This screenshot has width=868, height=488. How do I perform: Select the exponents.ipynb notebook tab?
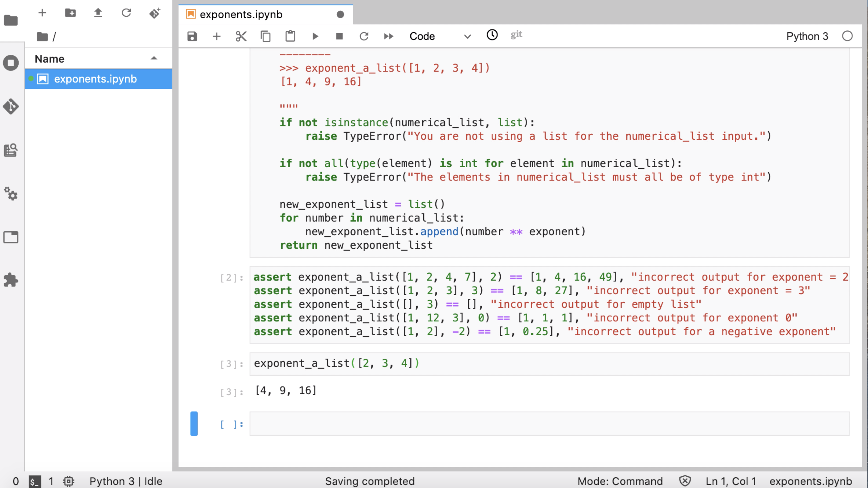pos(241,15)
